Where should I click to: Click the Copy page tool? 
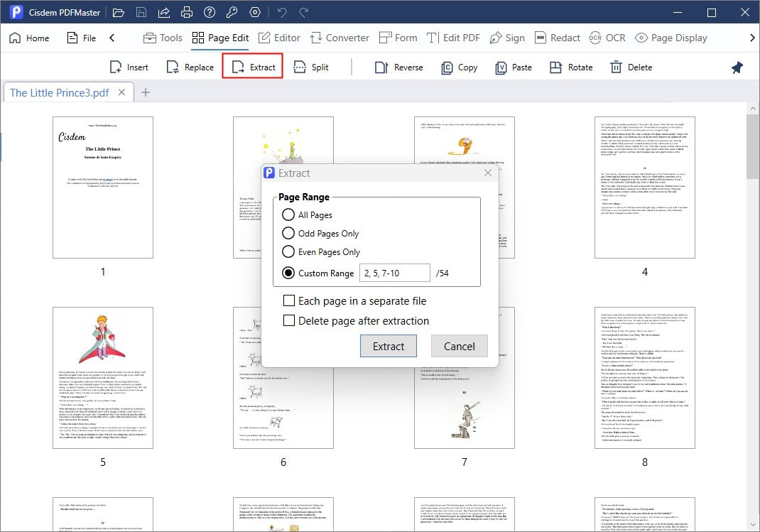[459, 67]
